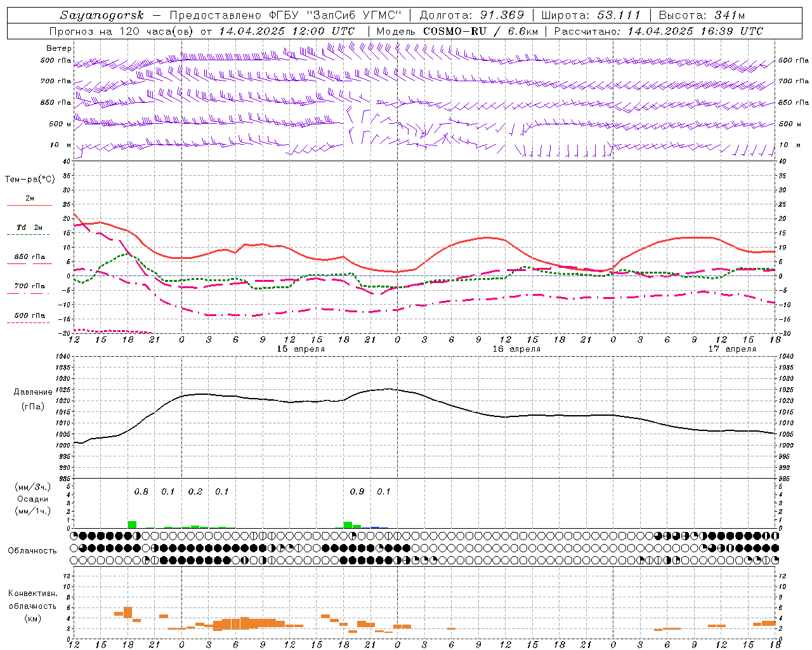Viewport: 812px width, 650px height.
Task: Click the '0.8' precipitation amount value
Action: coord(141,491)
